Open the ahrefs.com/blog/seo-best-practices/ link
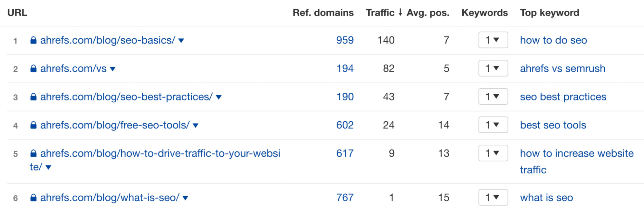 click(x=126, y=97)
